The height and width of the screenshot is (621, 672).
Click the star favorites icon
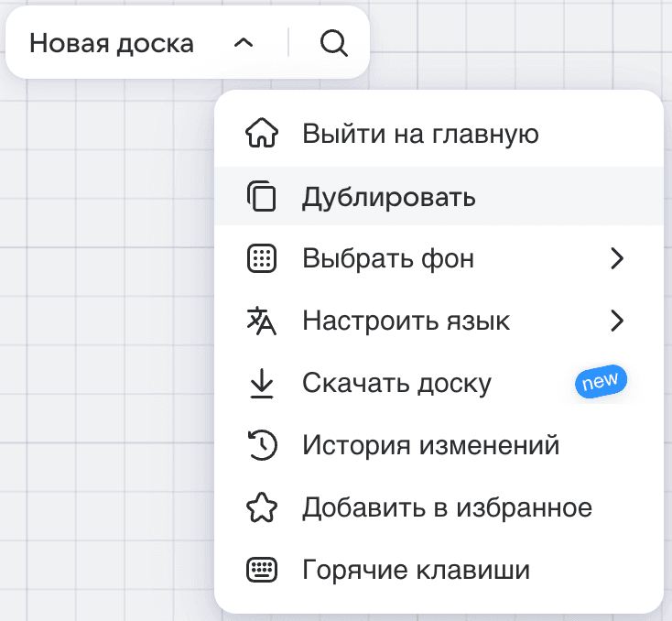tap(262, 507)
